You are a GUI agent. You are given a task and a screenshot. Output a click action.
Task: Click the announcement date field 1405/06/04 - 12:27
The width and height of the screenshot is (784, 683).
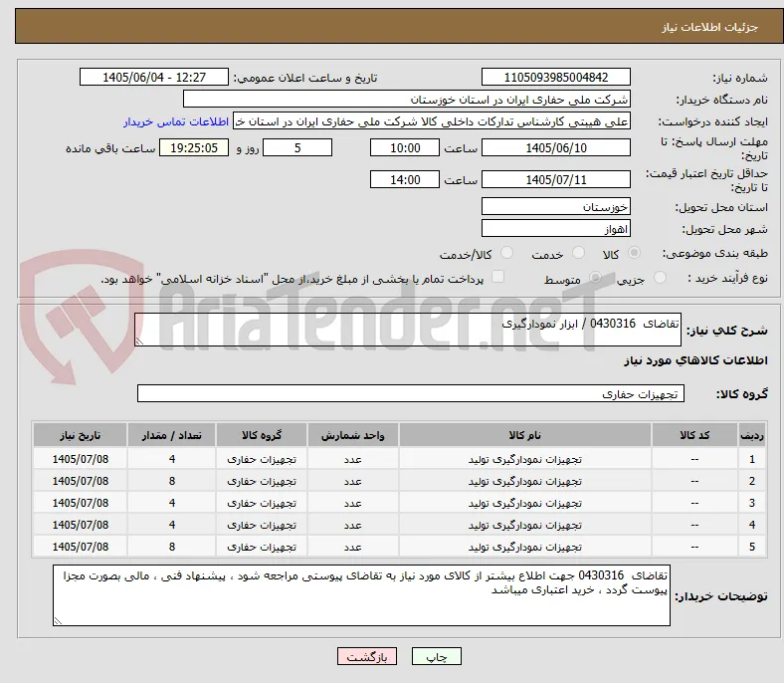[154, 78]
